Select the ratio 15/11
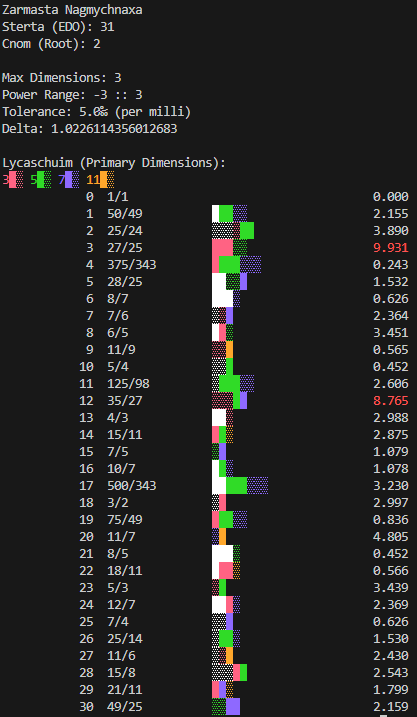Viewport: 417px width, 717px height. [x=125, y=435]
